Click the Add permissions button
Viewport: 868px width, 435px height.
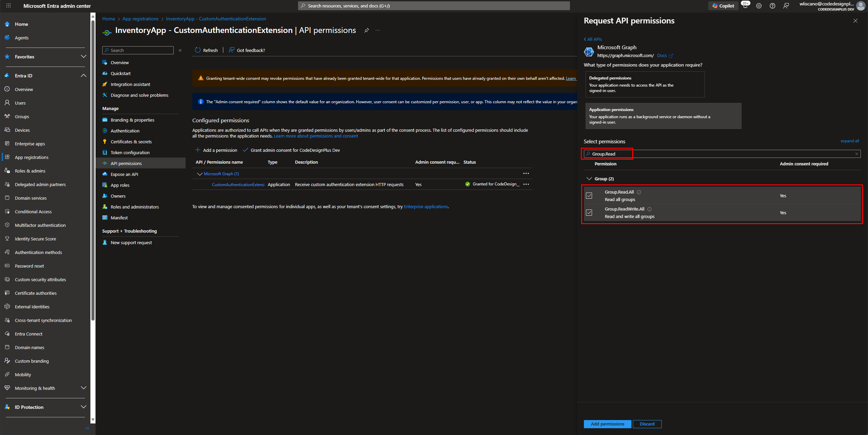pos(607,424)
